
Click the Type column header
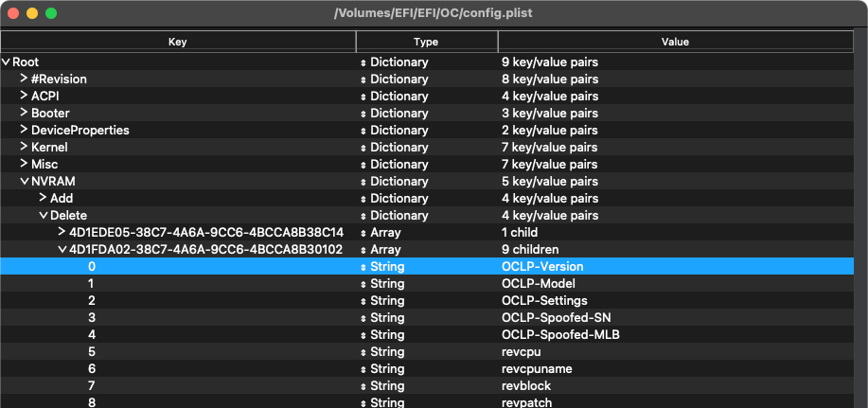pos(426,42)
